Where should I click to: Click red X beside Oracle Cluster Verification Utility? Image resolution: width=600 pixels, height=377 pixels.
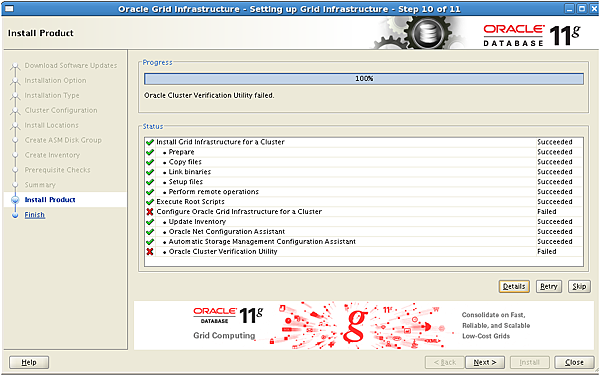(150, 251)
